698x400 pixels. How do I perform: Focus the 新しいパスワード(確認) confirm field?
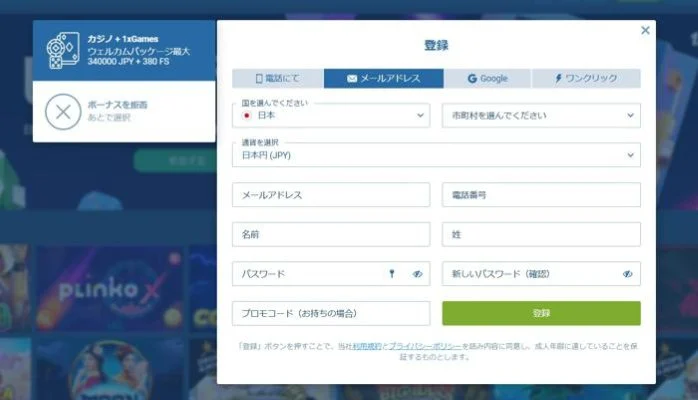[x=541, y=274]
